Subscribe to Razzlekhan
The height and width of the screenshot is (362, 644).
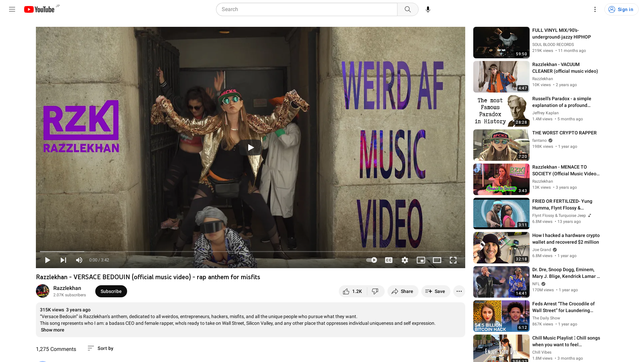click(111, 291)
